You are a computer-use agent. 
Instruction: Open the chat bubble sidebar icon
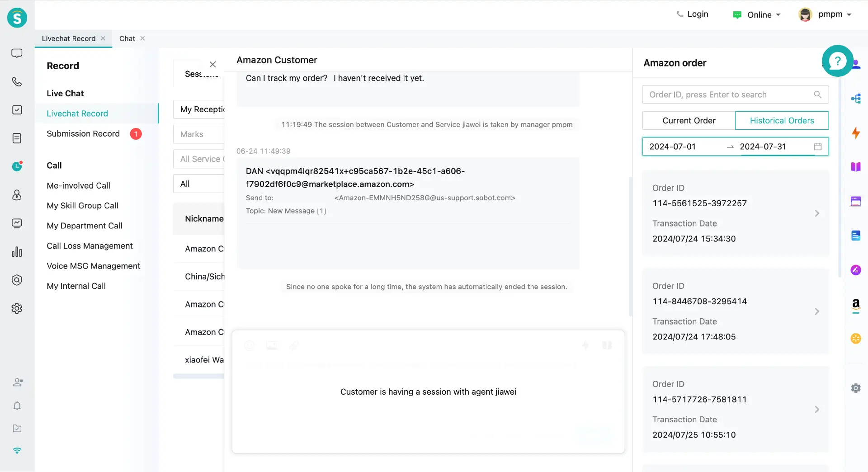(x=17, y=53)
